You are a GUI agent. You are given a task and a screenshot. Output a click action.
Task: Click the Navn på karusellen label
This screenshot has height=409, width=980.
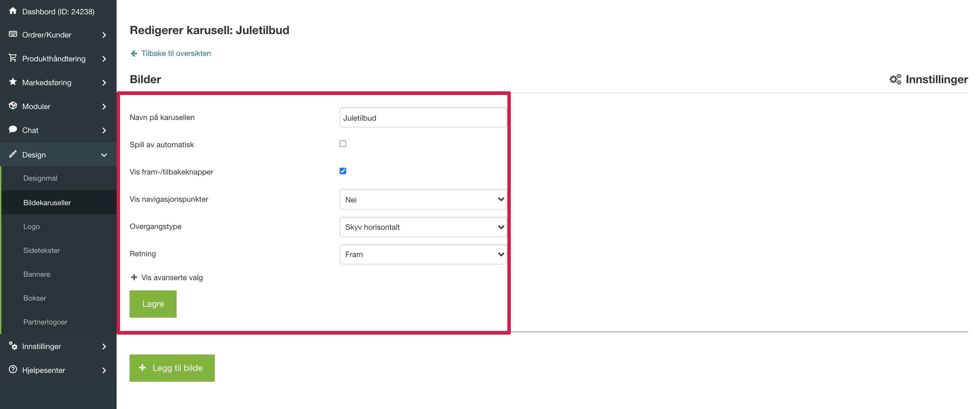162,118
